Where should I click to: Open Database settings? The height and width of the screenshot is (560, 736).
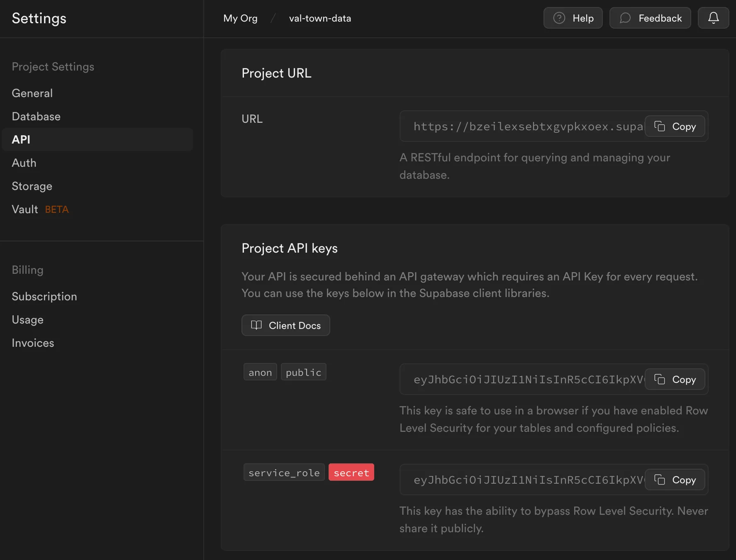36,116
